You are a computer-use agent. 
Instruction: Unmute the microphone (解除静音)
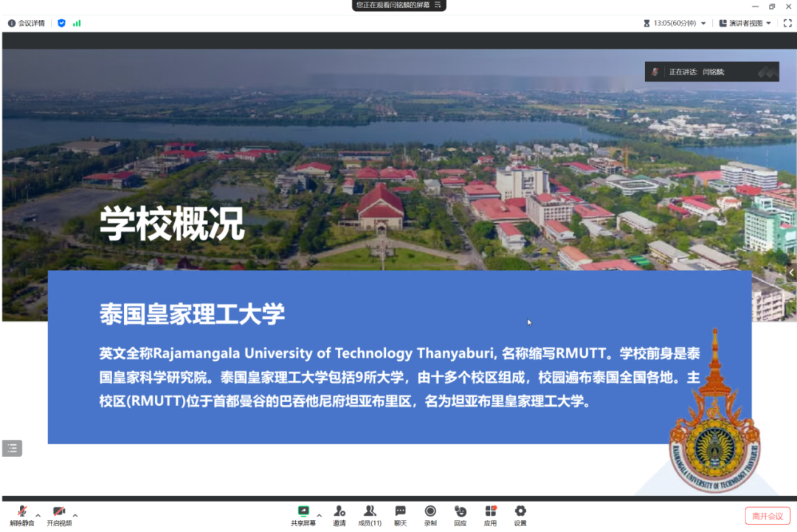click(x=22, y=514)
